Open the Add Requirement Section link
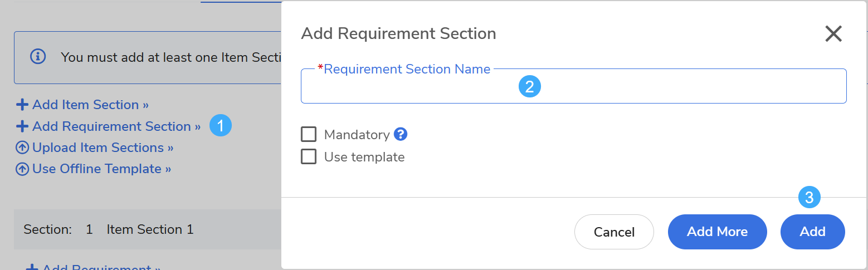 point(116,126)
